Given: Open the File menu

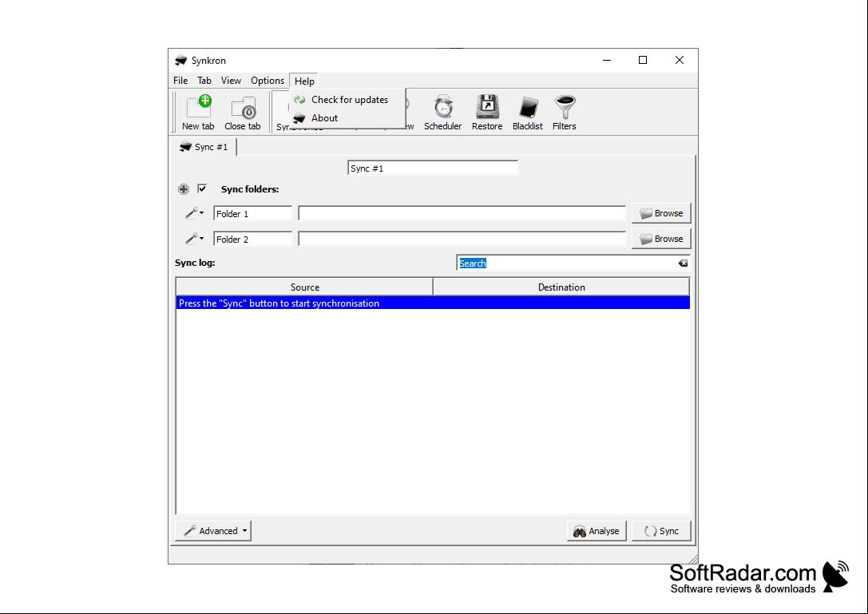Looking at the screenshot, I should (180, 81).
